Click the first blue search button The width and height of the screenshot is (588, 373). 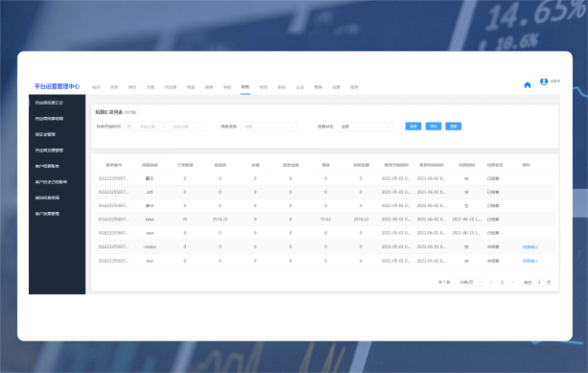pyautogui.click(x=413, y=127)
